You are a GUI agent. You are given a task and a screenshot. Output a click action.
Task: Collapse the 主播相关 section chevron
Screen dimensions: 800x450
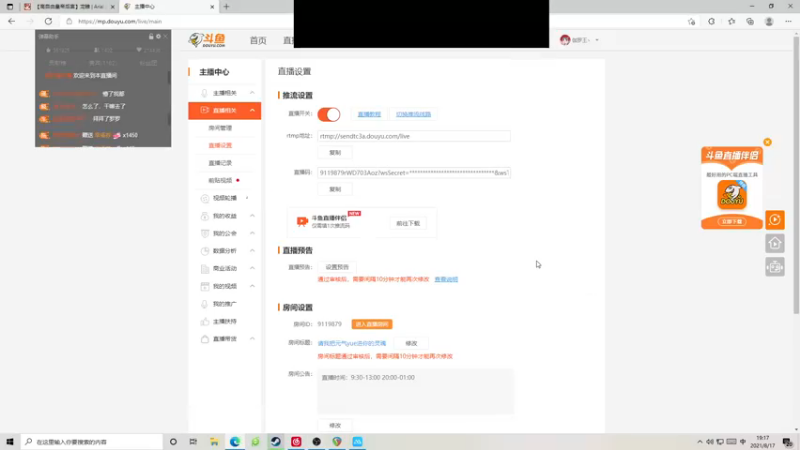(x=252, y=93)
